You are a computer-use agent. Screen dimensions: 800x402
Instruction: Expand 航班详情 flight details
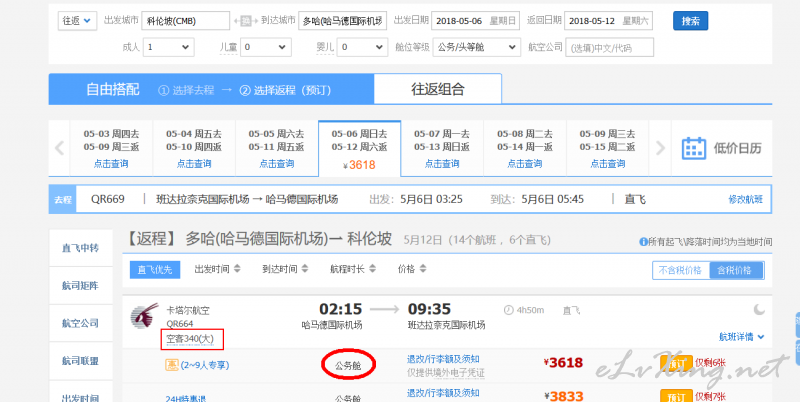pos(741,337)
